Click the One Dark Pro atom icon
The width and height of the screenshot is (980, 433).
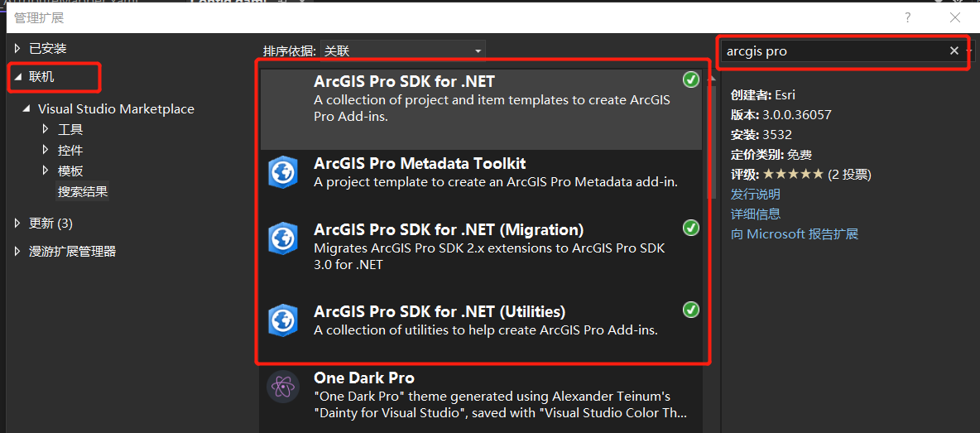pyautogui.click(x=282, y=386)
